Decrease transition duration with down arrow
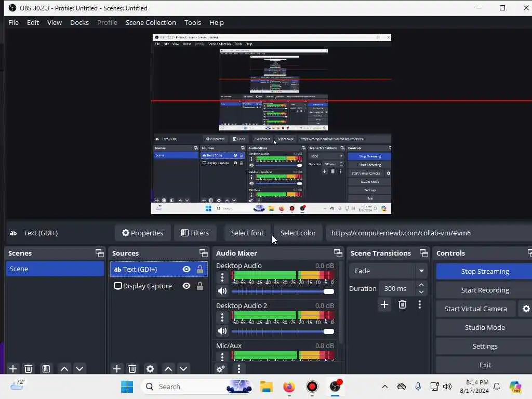The height and width of the screenshot is (399, 532). coord(421,292)
